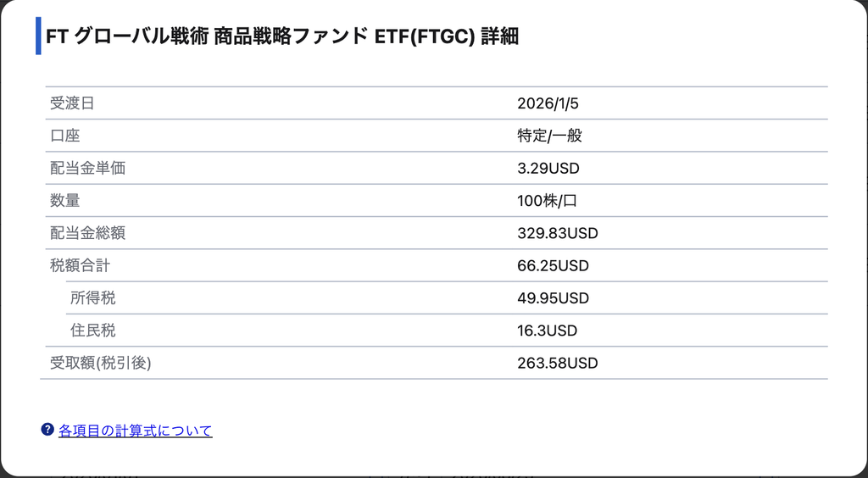The image size is (868, 478).
Task: Click the 口座 row label
Action: click(x=64, y=136)
